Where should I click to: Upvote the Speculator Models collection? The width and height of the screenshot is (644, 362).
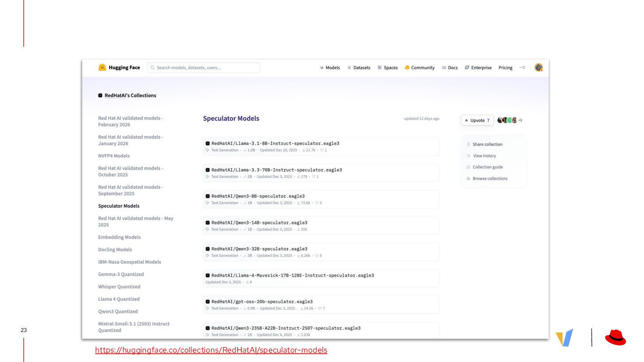(x=477, y=120)
